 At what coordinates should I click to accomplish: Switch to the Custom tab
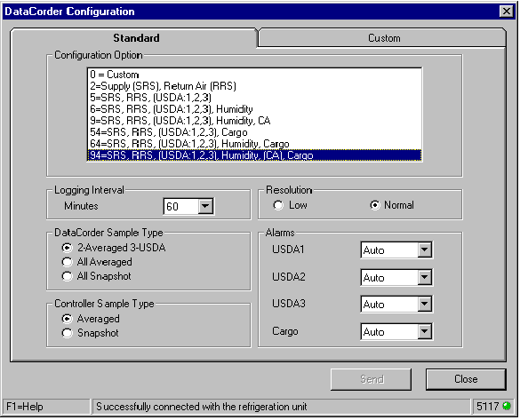(x=382, y=38)
